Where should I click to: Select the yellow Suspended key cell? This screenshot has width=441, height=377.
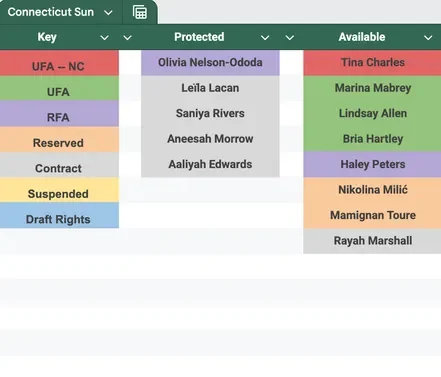[59, 190]
